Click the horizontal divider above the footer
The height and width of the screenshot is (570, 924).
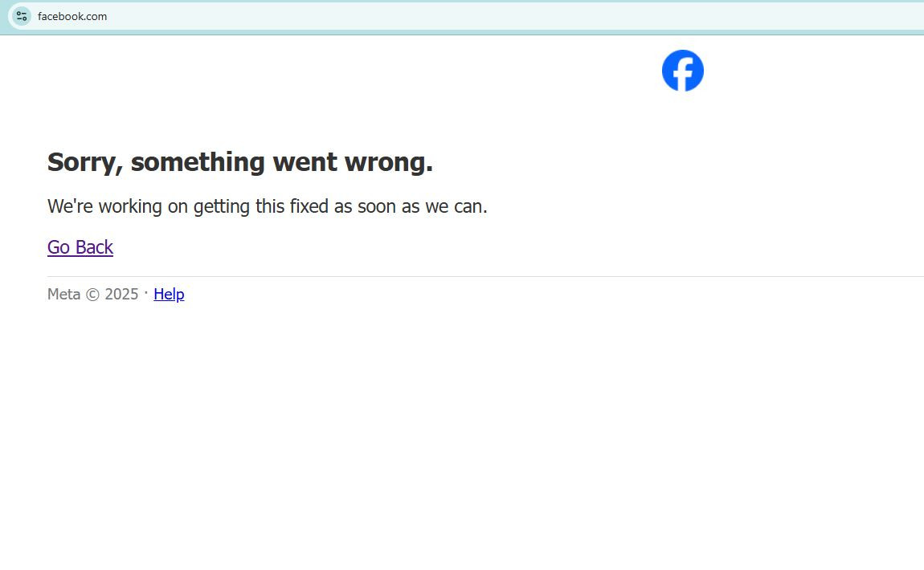482,276
